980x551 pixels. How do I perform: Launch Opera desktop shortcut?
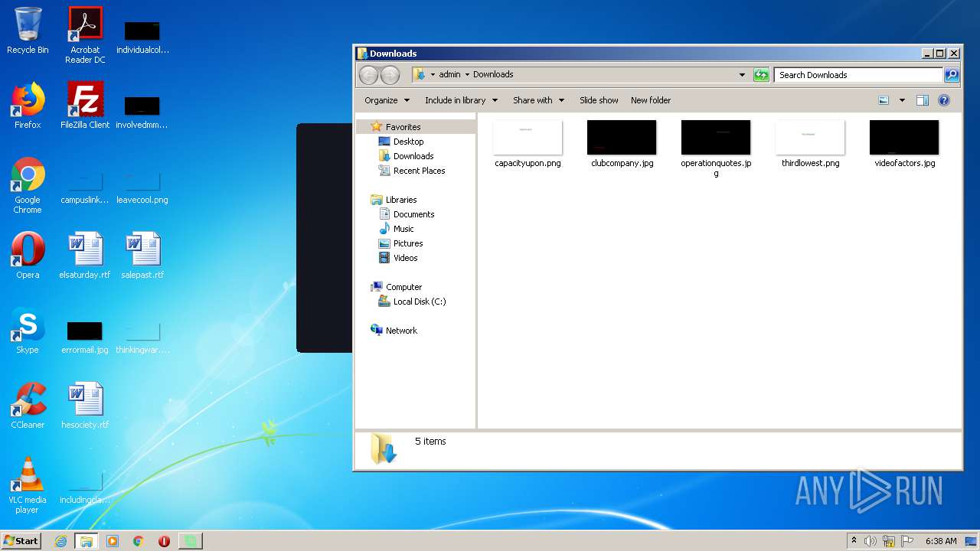pos(28,256)
